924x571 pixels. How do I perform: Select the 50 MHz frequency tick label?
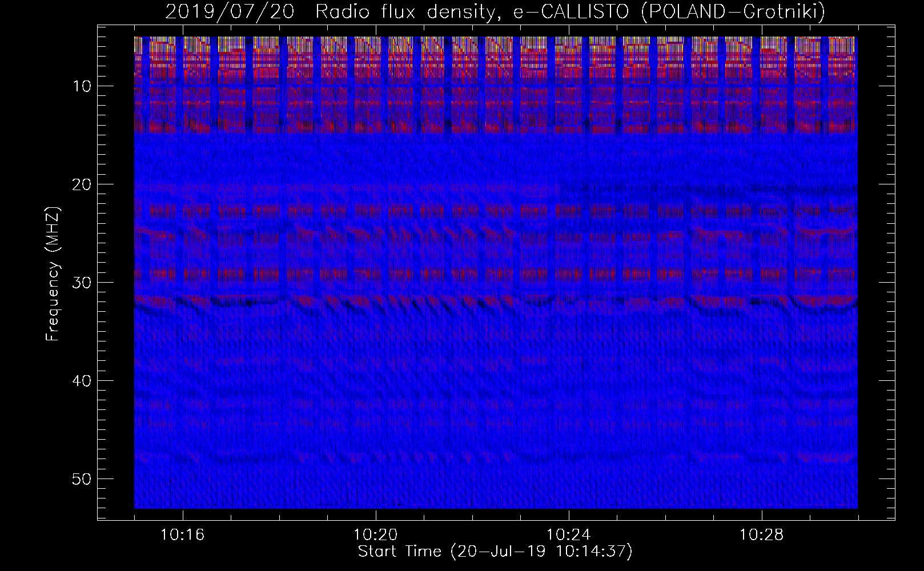click(x=82, y=479)
